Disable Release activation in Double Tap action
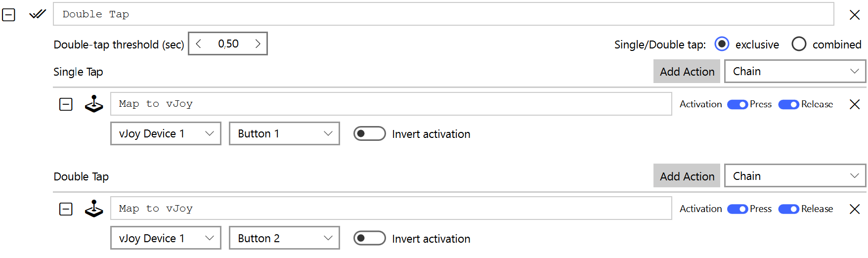868x258 pixels. pos(788,209)
